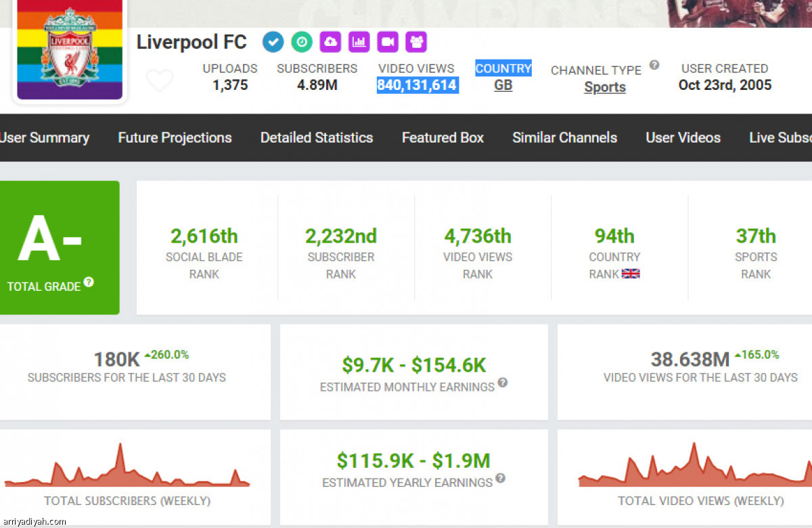Click the uploads count 1,375
The image size is (812, 528).
coord(230,85)
